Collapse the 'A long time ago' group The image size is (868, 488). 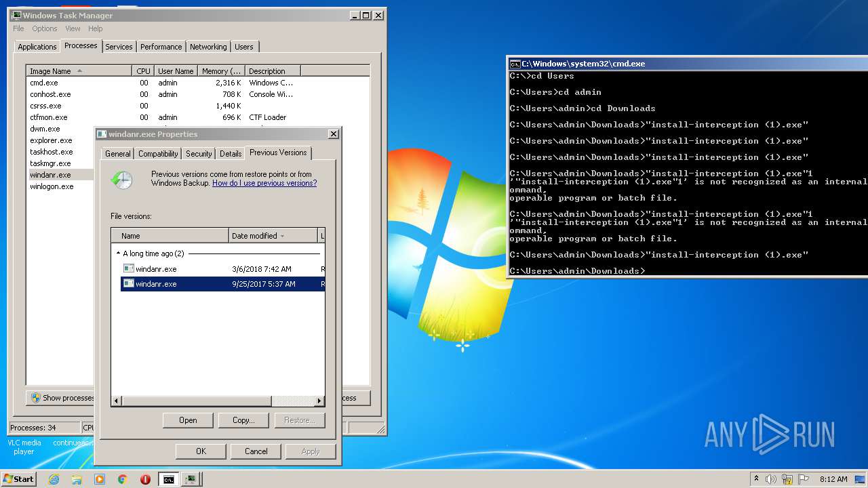pyautogui.click(x=118, y=253)
